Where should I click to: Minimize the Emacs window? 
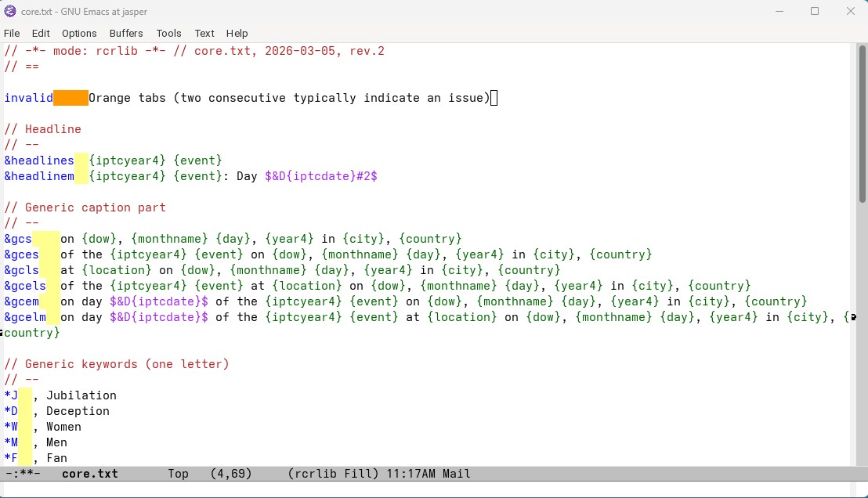(779, 11)
